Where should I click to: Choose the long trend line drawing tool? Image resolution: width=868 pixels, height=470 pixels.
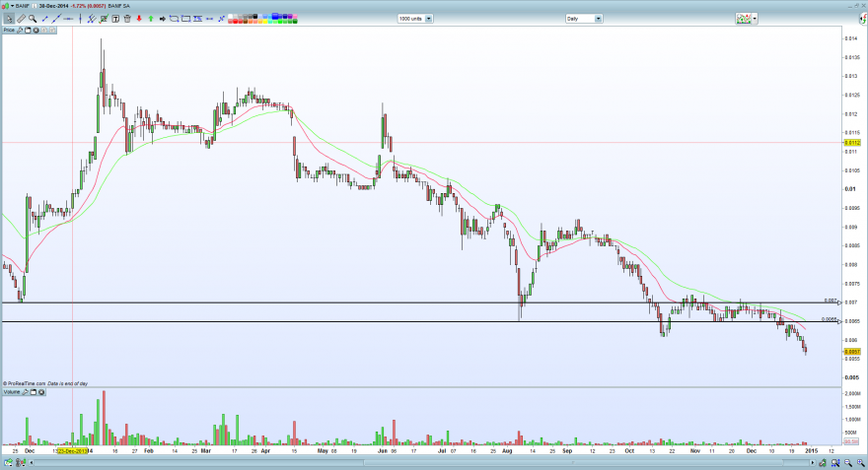pos(56,19)
